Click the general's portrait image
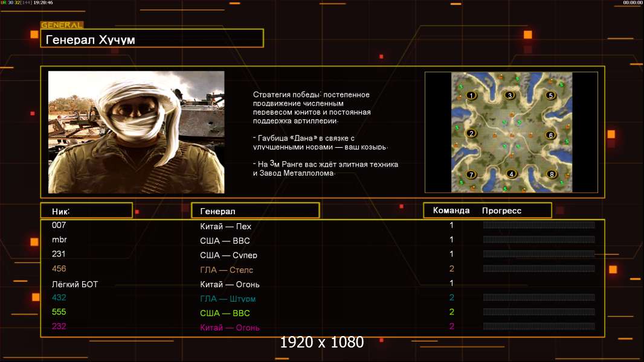This screenshot has width=644, height=362. [x=136, y=132]
